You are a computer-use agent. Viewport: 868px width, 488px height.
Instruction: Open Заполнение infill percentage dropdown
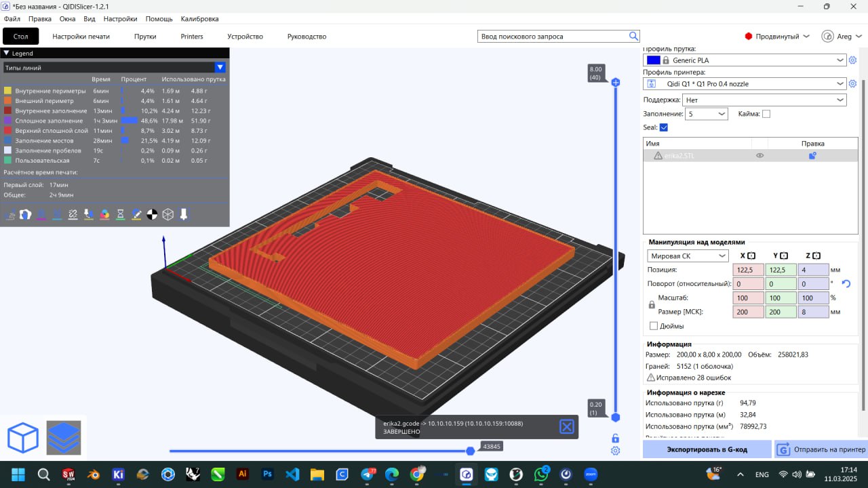click(x=706, y=114)
